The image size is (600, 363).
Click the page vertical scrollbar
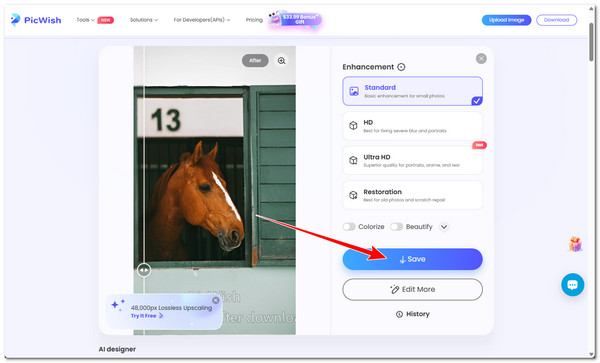click(x=591, y=42)
